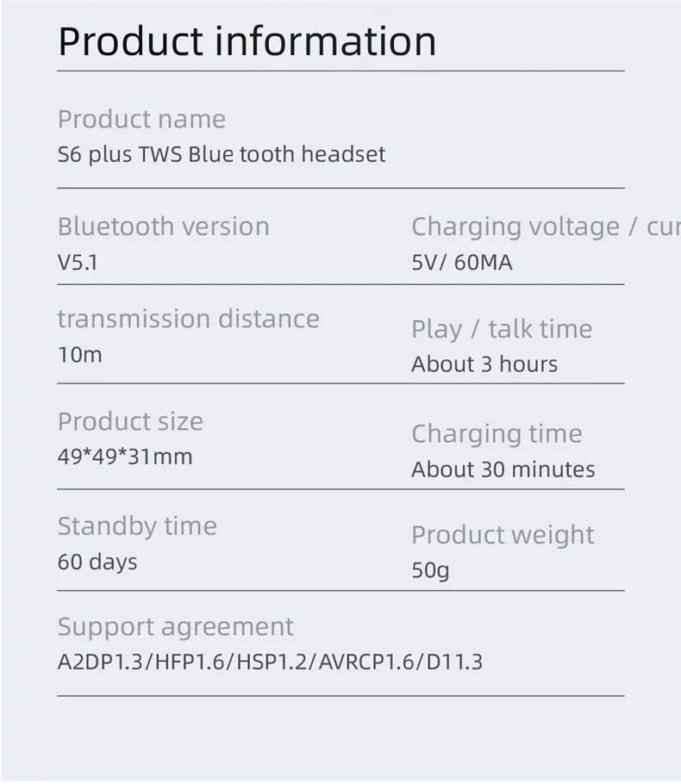The width and height of the screenshot is (681, 784).
Task: Click the 60 days value
Action: pyautogui.click(x=97, y=562)
